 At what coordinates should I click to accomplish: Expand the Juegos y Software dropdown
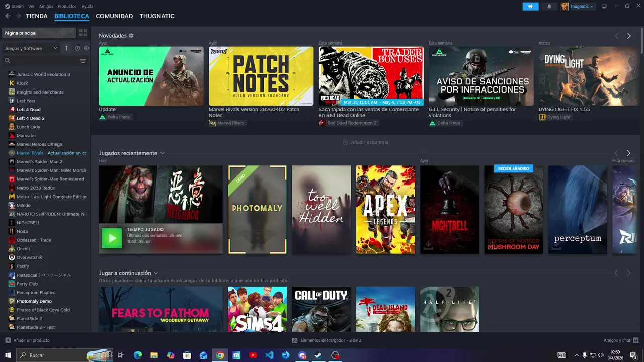[31, 48]
